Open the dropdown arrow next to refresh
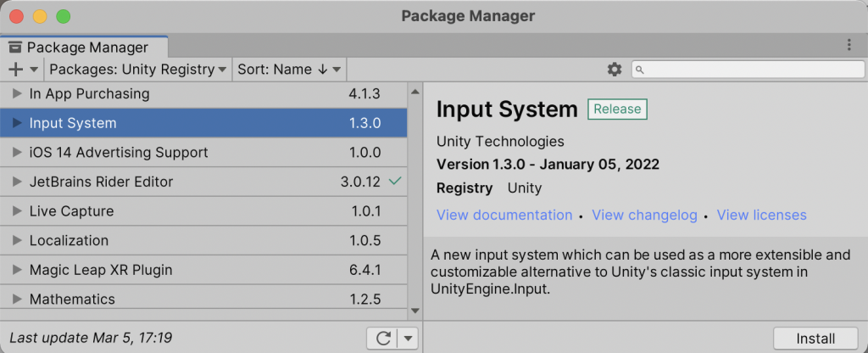The image size is (868, 353). (x=409, y=339)
